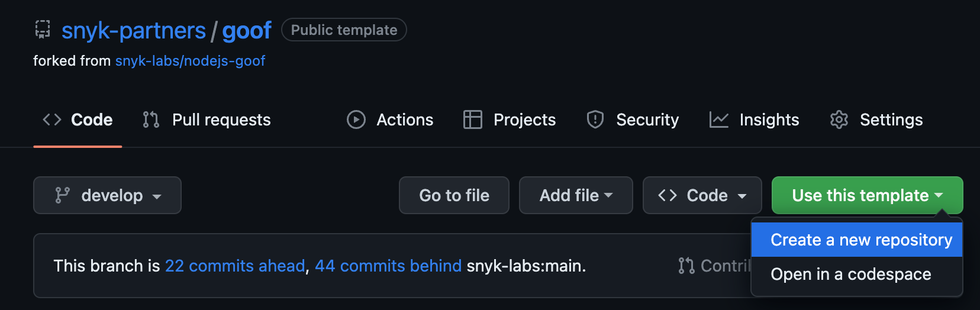This screenshot has height=310, width=980.
Task: Expand the Code clone dropdown button
Action: pos(702,195)
